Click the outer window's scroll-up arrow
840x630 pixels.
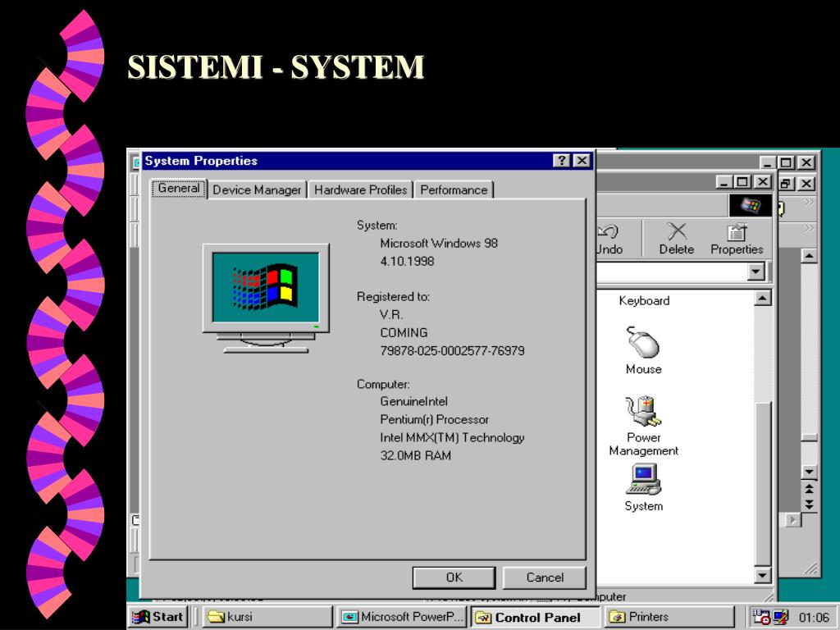click(x=809, y=256)
